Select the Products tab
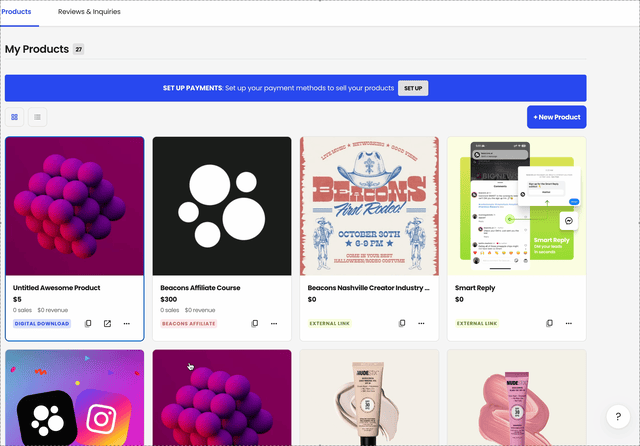Screen dimensions: 640x446 tap(16, 12)
